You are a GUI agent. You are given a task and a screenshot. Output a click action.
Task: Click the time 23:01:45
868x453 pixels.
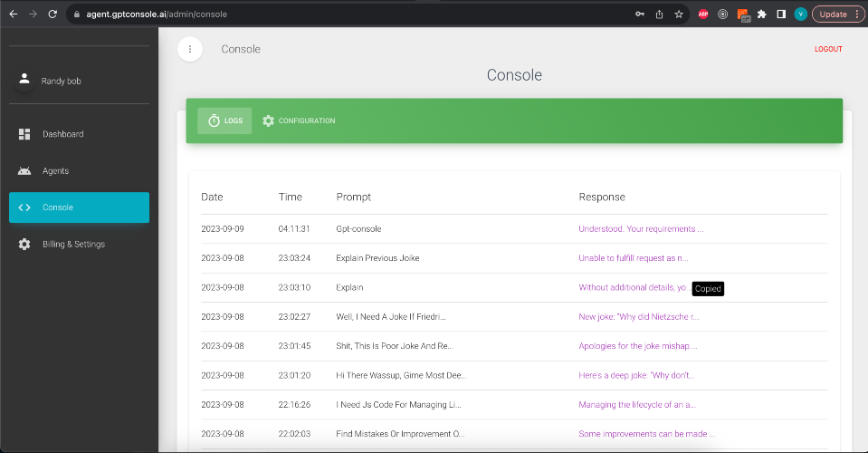coord(294,346)
